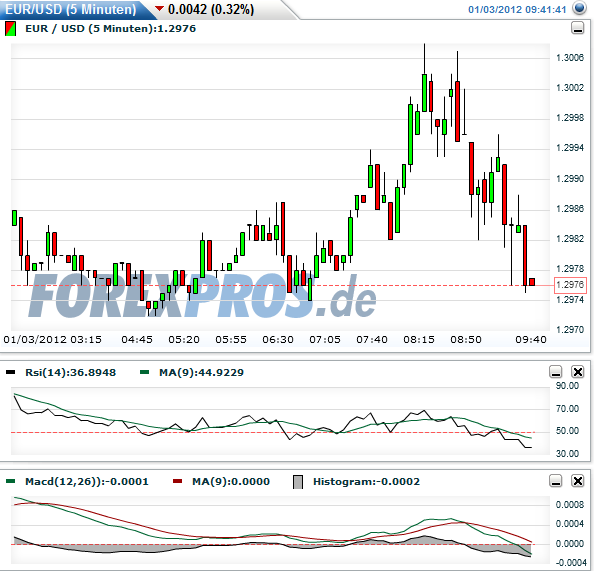
Task: Click the red-green candlestick legend icon
Action: (x=11, y=29)
